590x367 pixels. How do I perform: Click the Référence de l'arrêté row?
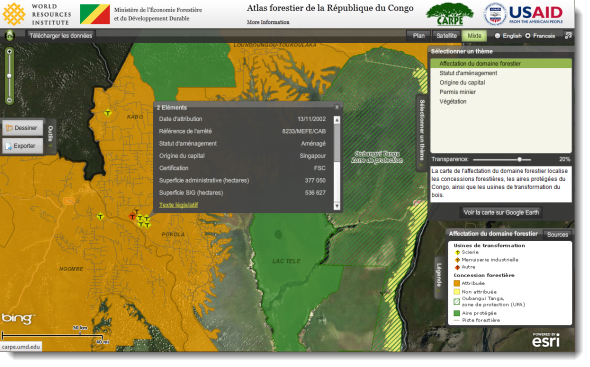242,131
